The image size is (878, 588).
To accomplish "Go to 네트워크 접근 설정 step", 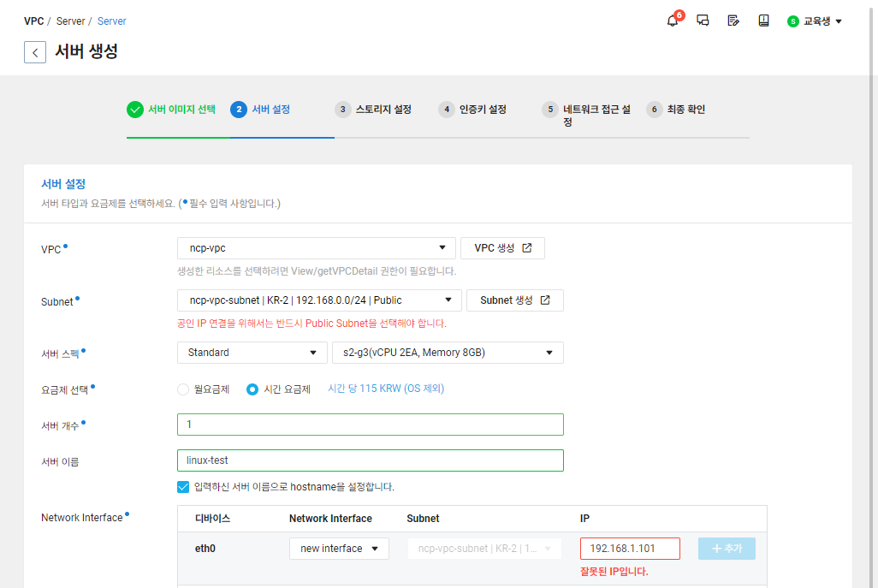I will point(597,116).
